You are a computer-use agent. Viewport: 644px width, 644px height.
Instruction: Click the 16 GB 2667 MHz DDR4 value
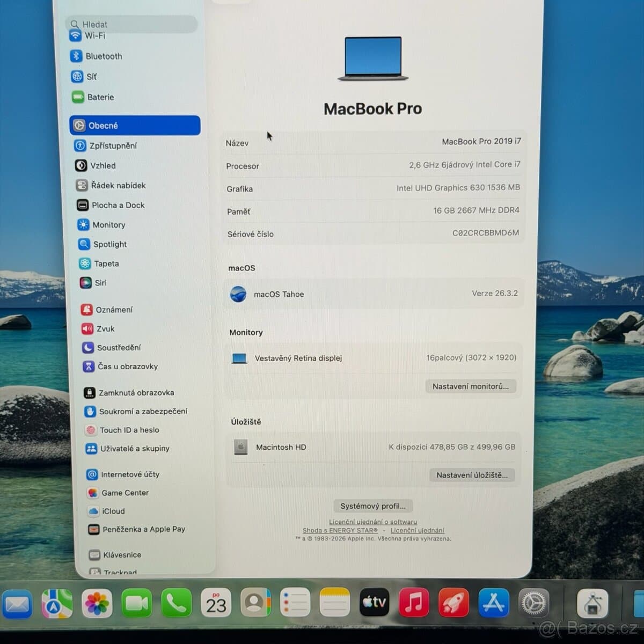click(477, 210)
